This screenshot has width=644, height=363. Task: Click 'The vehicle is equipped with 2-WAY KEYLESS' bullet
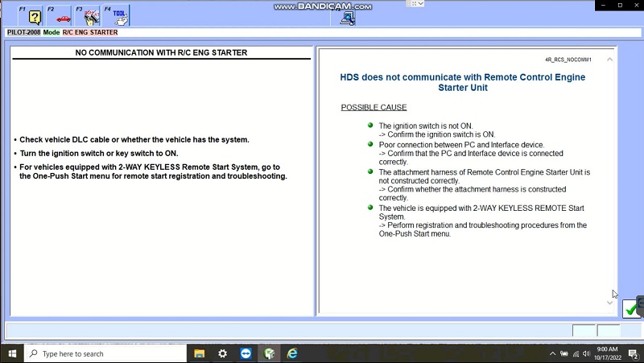tap(481, 212)
